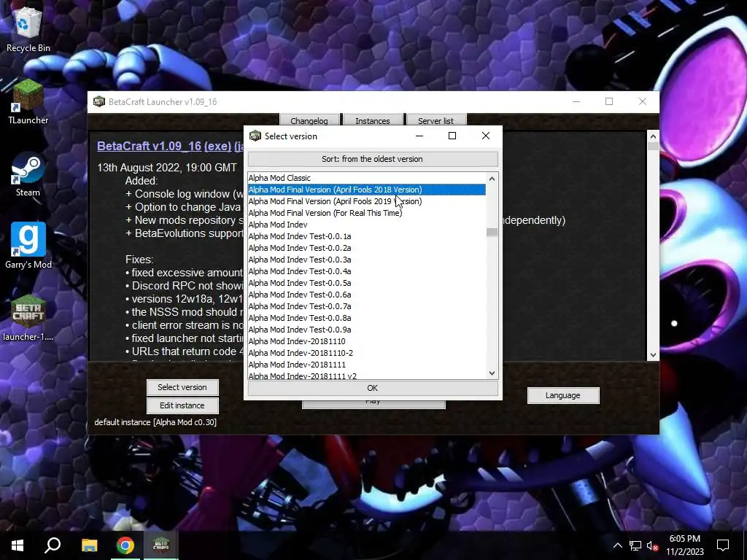Image resolution: width=747 pixels, height=560 pixels.
Task: Select the Steam desktop shortcut
Action: click(28, 175)
